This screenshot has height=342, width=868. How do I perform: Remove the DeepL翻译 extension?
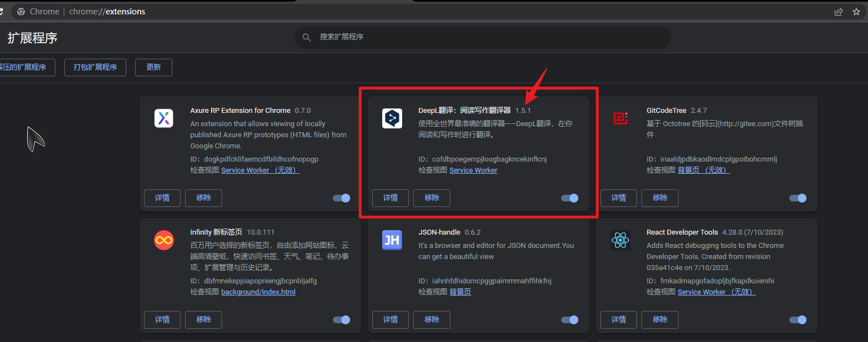pos(432,198)
